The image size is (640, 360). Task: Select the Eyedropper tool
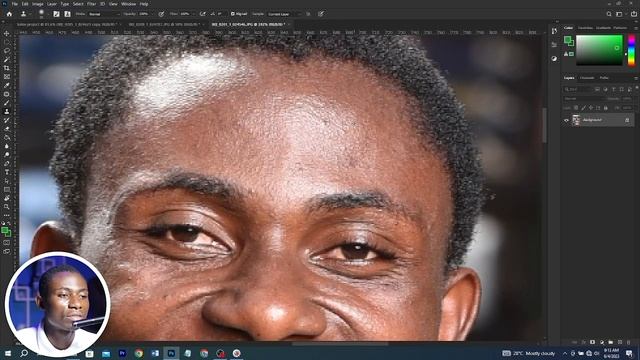pos(7,85)
